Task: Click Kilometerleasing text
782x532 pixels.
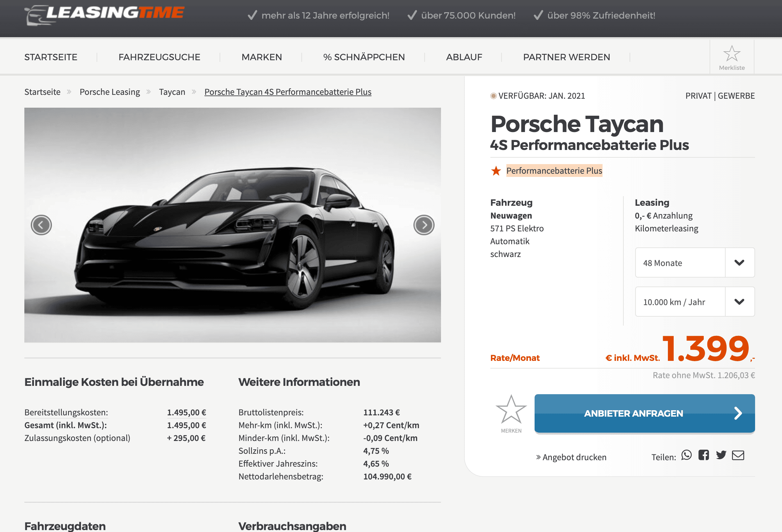Action: [666, 229]
